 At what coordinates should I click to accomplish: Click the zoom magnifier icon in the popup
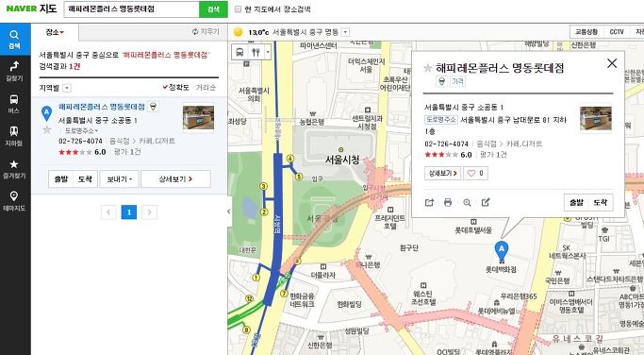pyautogui.click(x=467, y=202)
